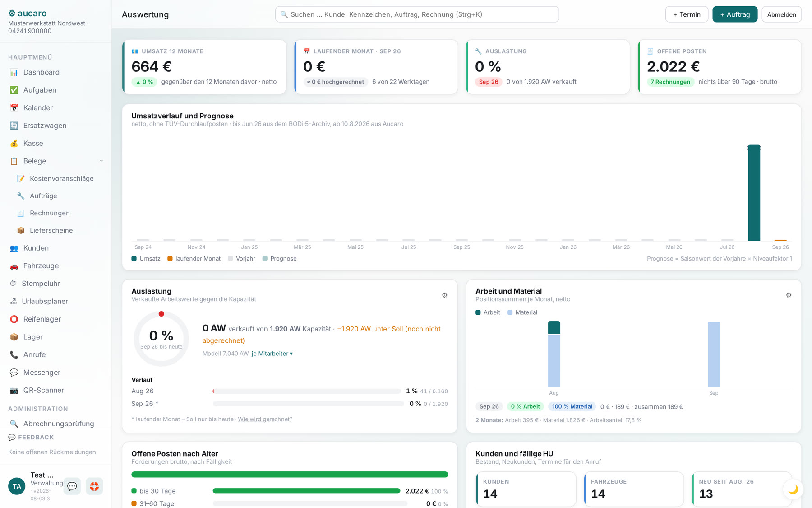Click the Kasse money bag icon

click(14, 143)
